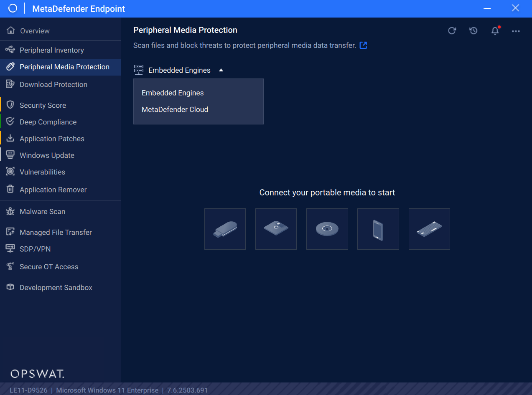Click the Managed File Transfer icon
This screenshot has height=395, width=532.
[x=10, y=232]
